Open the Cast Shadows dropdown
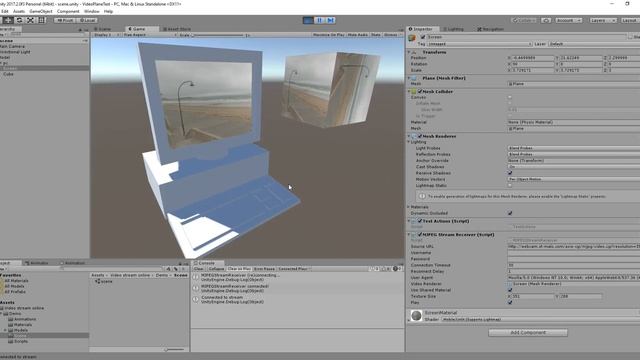 coord(573,167)
